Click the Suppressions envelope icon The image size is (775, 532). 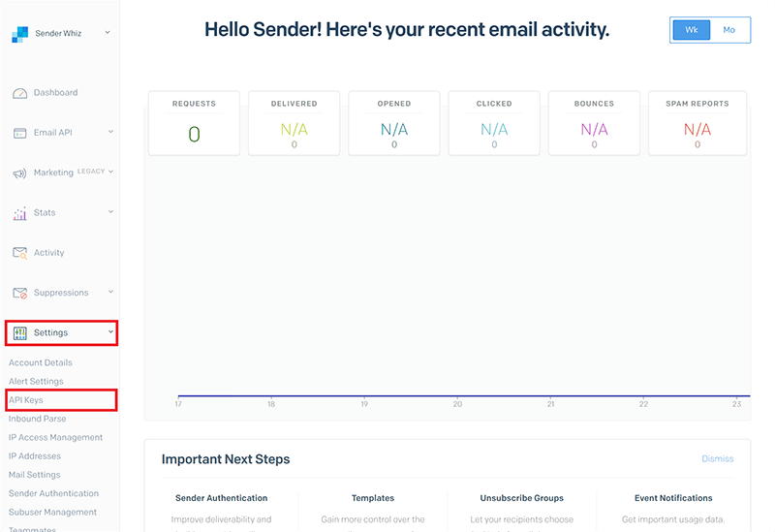click(19, 293)
